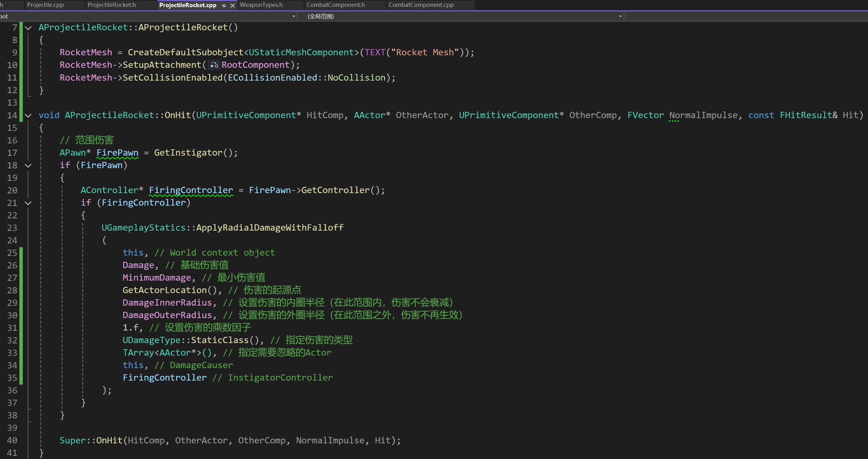Click inlay hint icon before RootComponent
The height and width of the screenshot is (459, 868).
click(x=214, y=65)
